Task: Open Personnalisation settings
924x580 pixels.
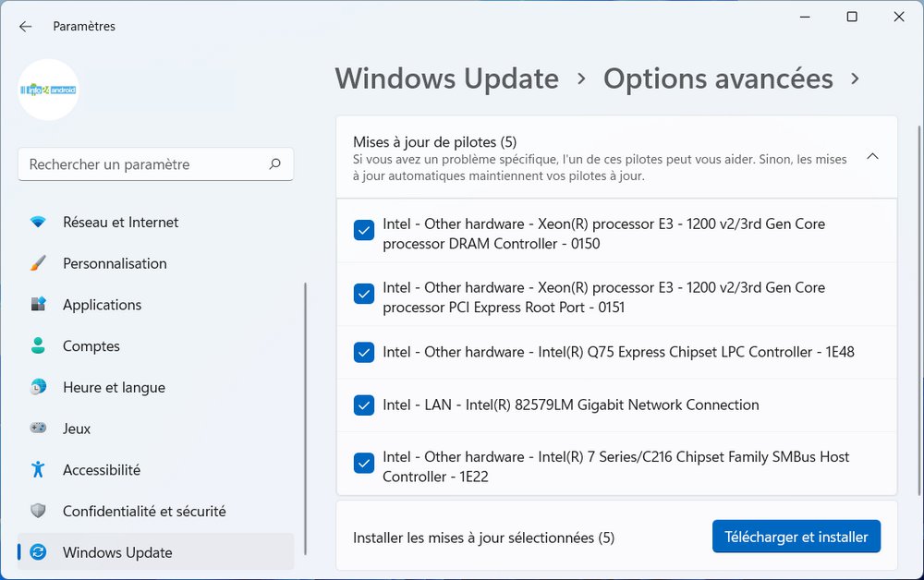Action: pos(155,263)
